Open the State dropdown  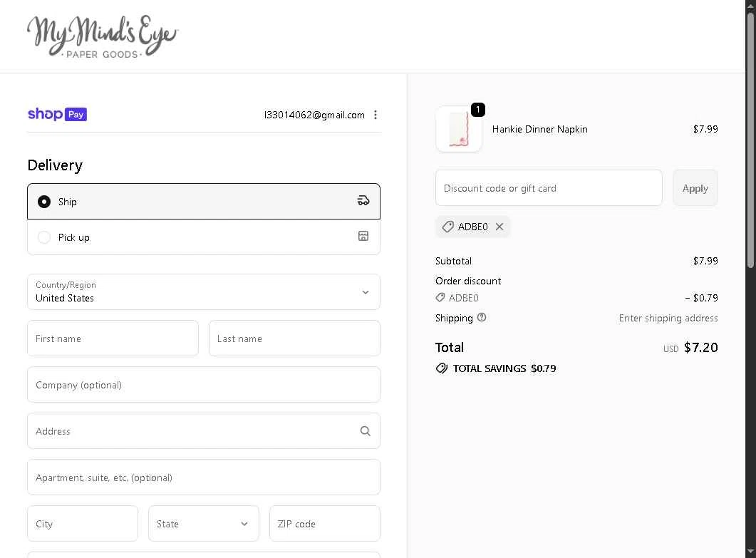pyautogui.click(x=204, y=523)
